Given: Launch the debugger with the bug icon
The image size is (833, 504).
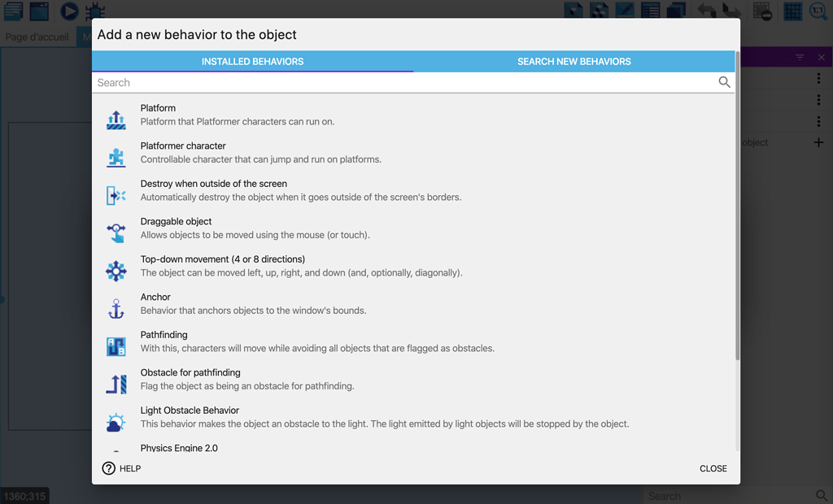Looking at the screenshot, I should [x=96, y=11].
